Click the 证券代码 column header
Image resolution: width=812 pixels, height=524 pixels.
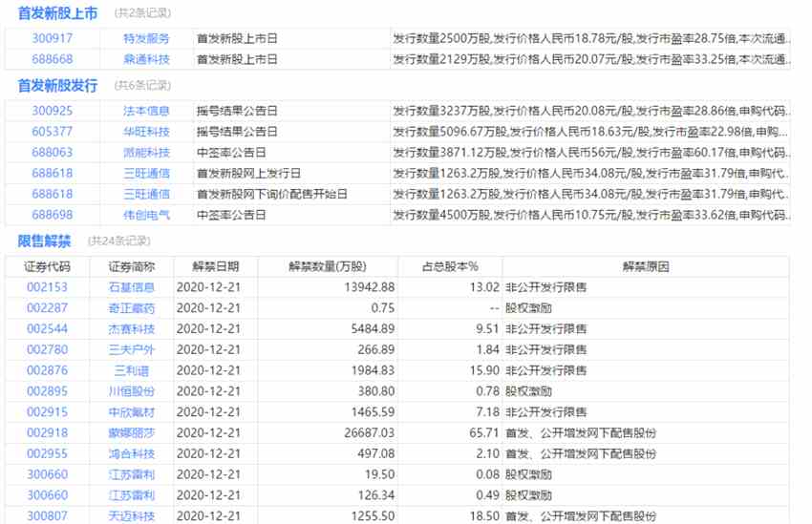[x=47, y=266]
